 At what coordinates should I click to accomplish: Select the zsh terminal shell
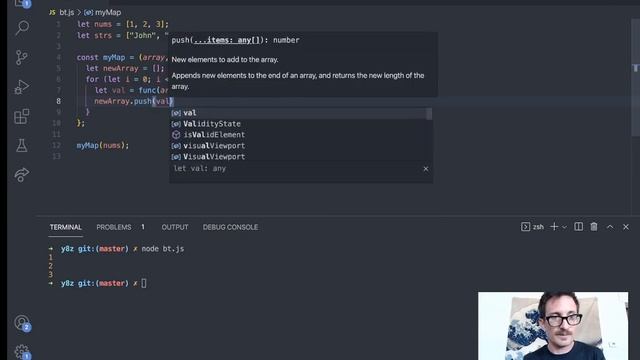(532, 227)
